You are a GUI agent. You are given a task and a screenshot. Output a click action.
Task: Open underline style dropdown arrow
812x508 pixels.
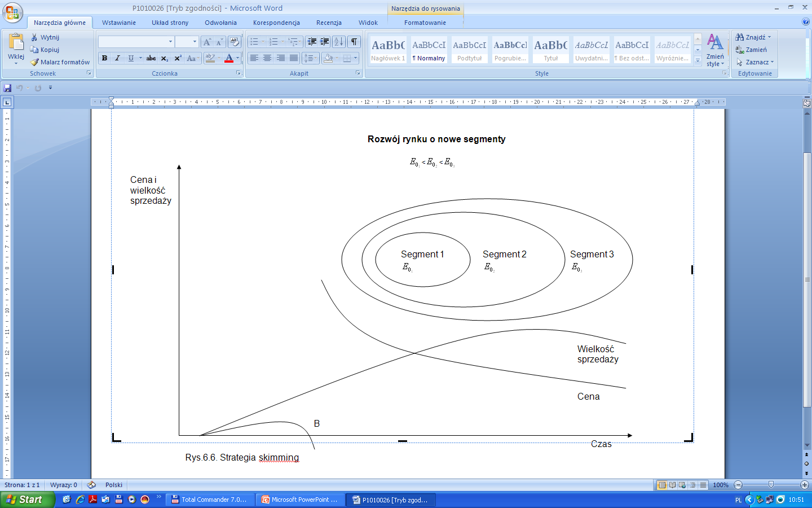click(140, 58)
